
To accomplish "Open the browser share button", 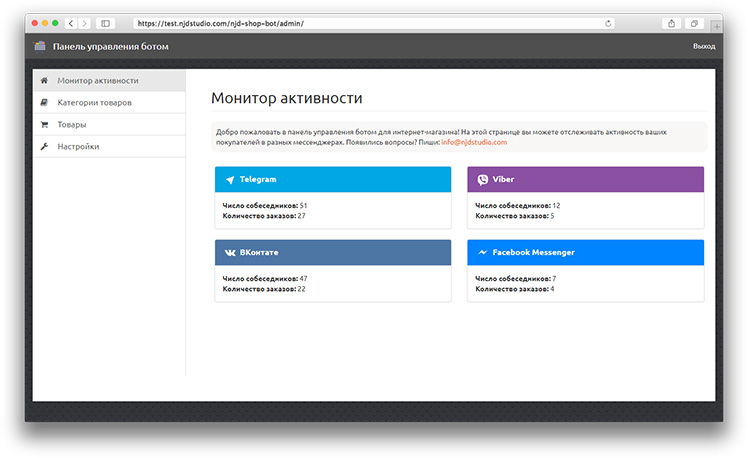I will point(671,23).
